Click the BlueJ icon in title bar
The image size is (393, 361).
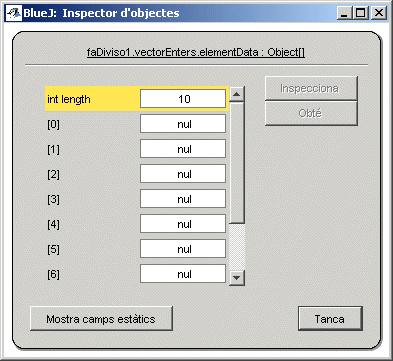point(13,13)
